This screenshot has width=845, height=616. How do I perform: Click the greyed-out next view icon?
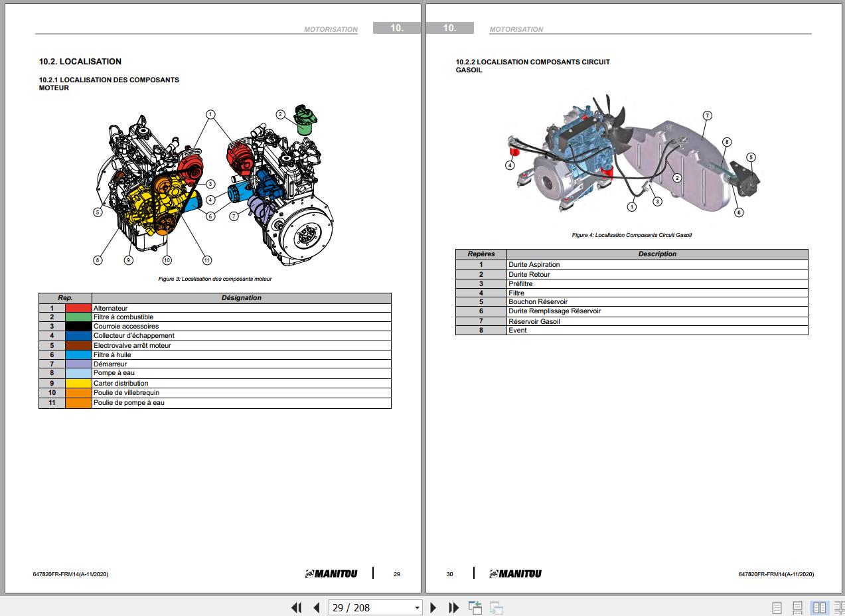point(496,607)
